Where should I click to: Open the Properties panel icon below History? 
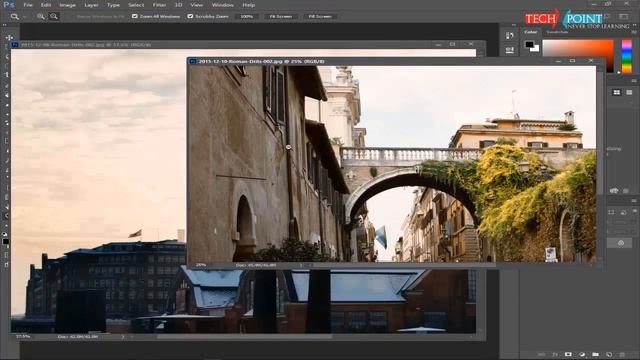click(x=510, y=50)
